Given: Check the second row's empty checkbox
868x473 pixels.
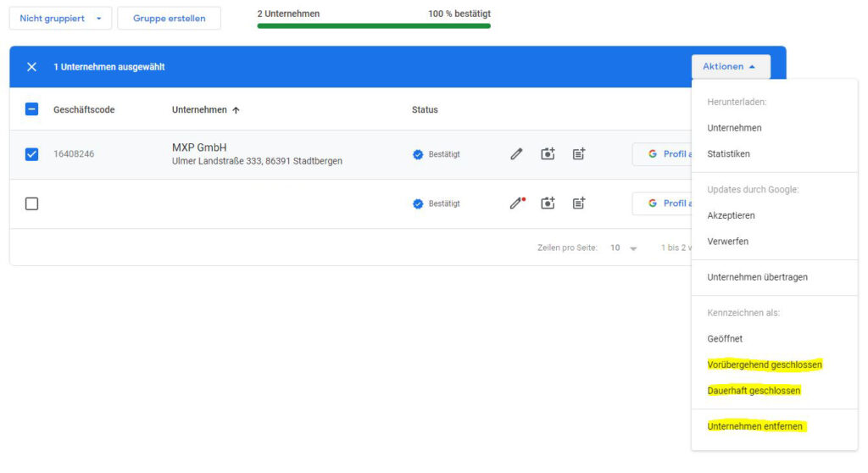Looking at the screenshot, I should 31,203.
